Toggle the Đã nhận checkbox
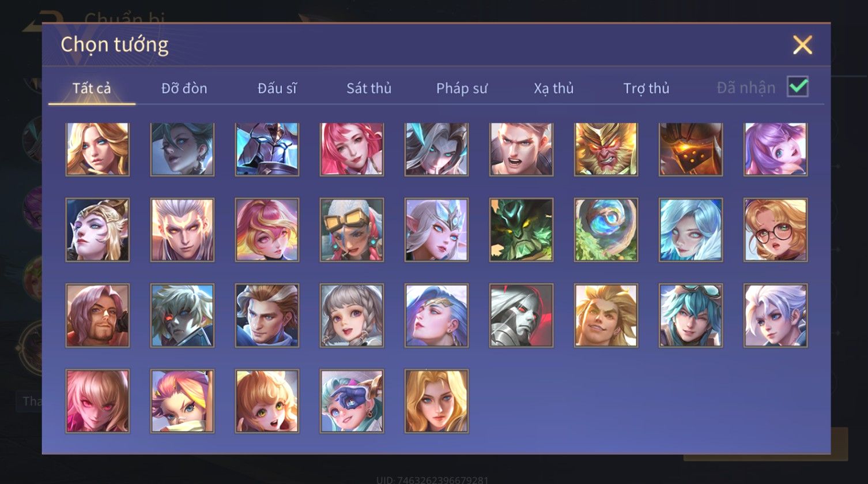 (x=798, y=87)
